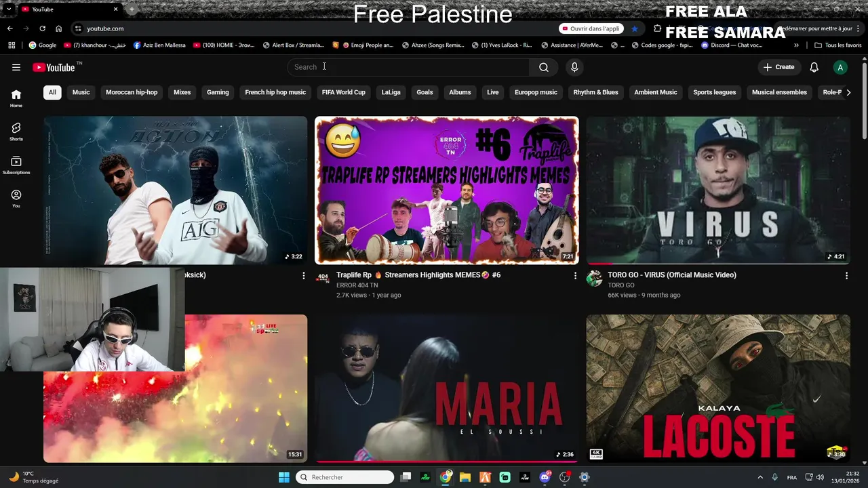Open Traplife Rp Streamers Highlights title link
Screen dimensions: 868x488
click(x=418, y=275)
